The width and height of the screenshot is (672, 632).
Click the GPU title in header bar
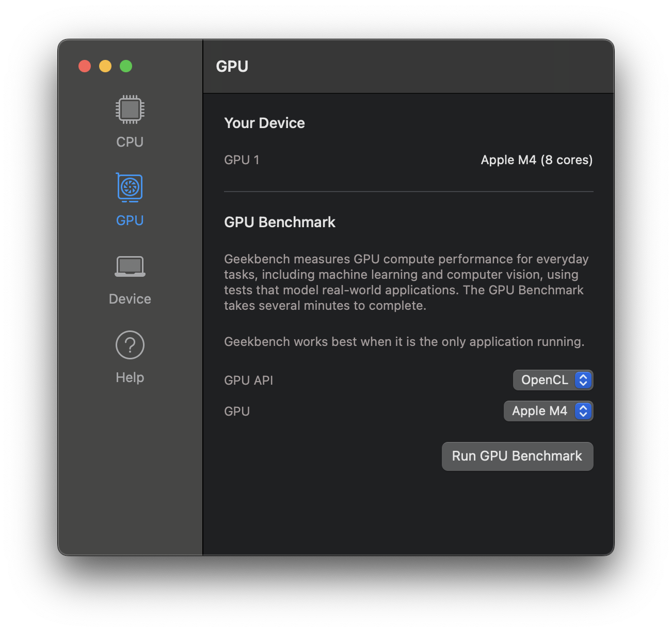[232, 66]
